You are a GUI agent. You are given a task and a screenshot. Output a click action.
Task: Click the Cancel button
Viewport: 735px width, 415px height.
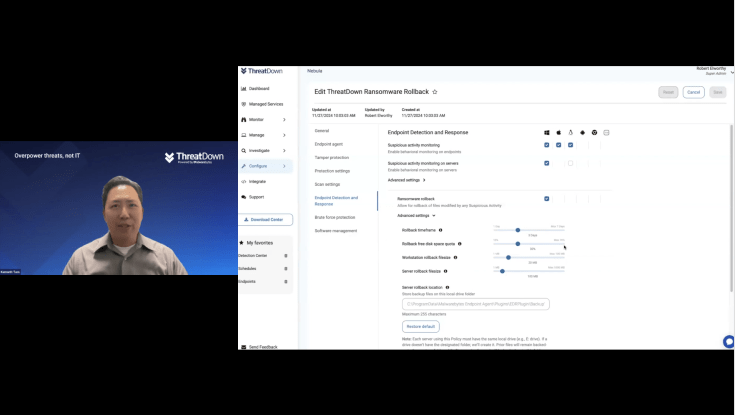coord(693,92)
